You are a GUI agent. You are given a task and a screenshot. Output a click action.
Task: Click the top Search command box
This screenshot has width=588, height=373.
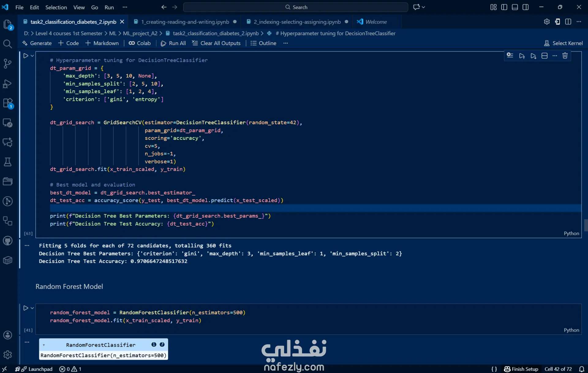pyautogui.click(x=296, y=7)
